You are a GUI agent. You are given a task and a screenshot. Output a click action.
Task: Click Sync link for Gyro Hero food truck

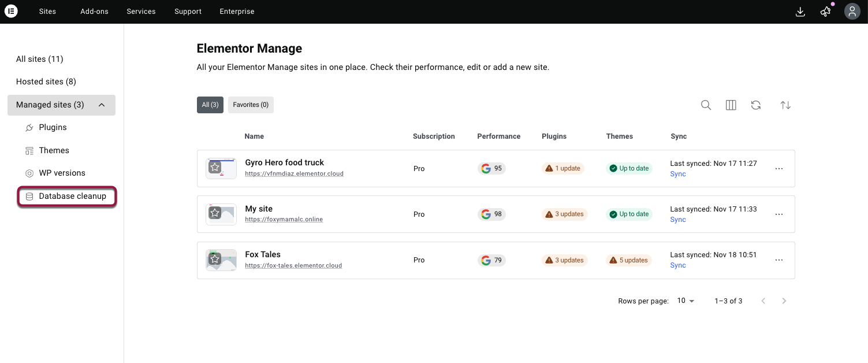(678, 174)
